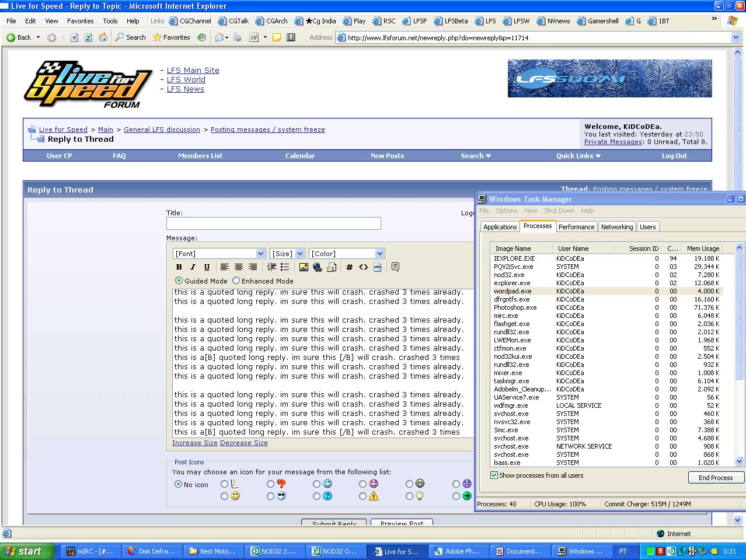Apply italic formatting in message editor
The width and height of the screenshot is (746, 560).
193,267
